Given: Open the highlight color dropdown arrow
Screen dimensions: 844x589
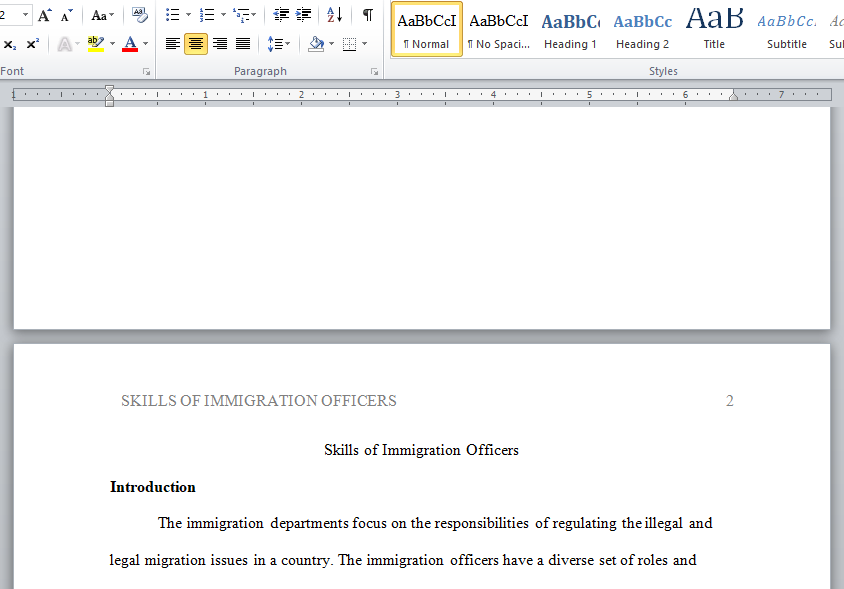Looking at the screenshot, I should 112,44.
